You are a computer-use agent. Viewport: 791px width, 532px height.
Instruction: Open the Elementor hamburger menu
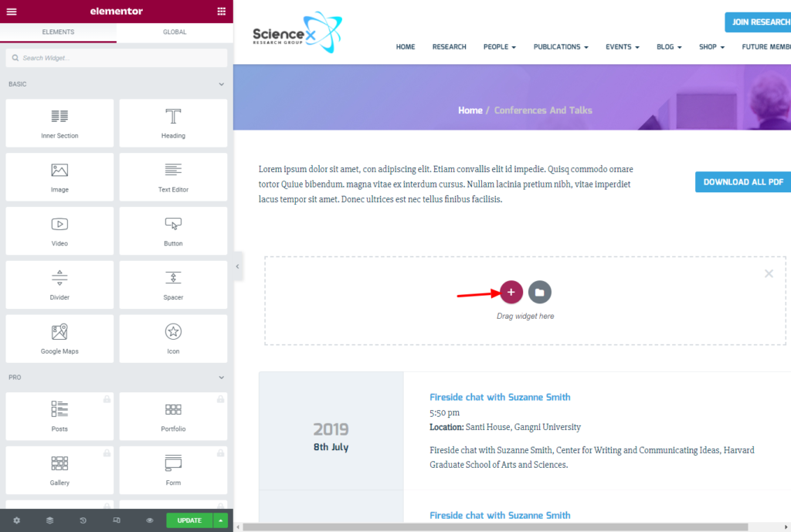pos(12,11)
